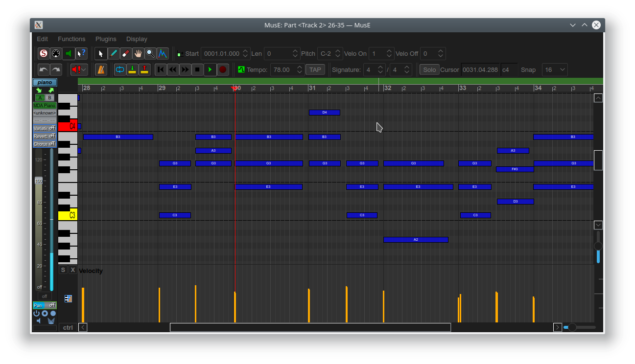The width and height of the screenshot is (635, 364).
Task: Click the metronome icon
Action: tap(101, 69)
